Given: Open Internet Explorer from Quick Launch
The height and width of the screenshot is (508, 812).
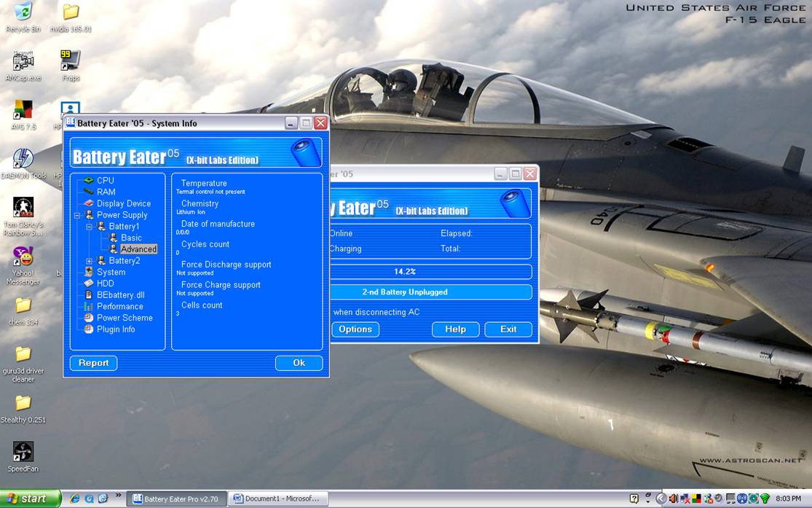Looking at the screenshot, I should point(75,499).
